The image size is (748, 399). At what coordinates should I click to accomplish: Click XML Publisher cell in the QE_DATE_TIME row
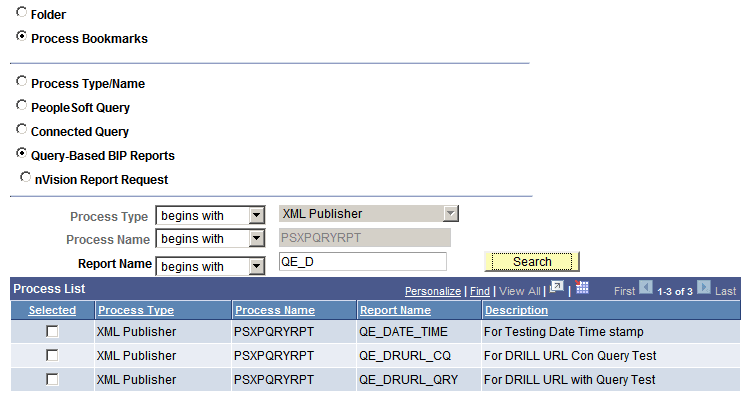136,332
